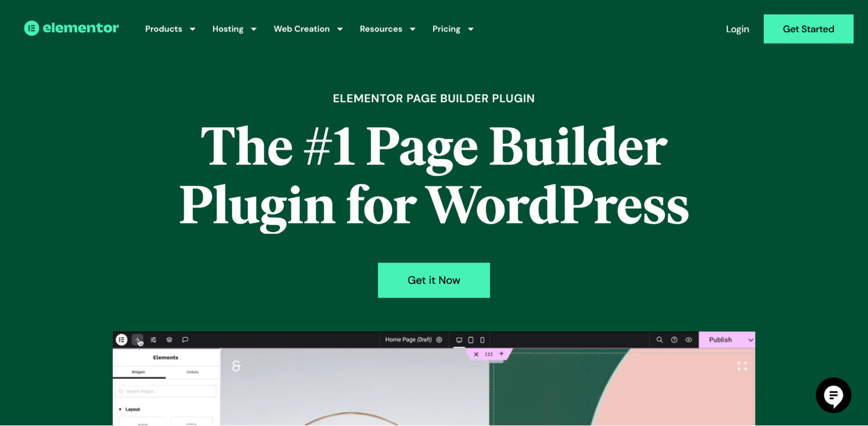Collapse the Layout section
Screen dimensions: 868x426
click(x=129, y=409)
